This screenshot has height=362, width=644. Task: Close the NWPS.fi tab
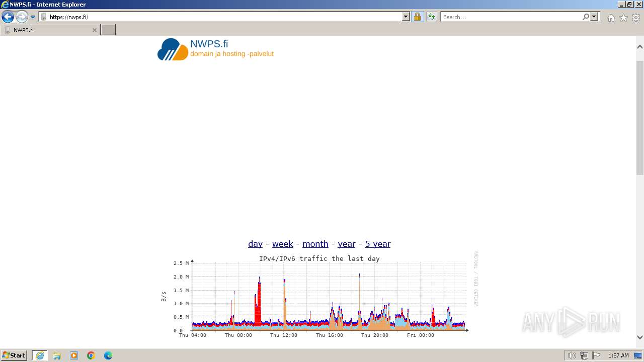(x=94, y=30)
